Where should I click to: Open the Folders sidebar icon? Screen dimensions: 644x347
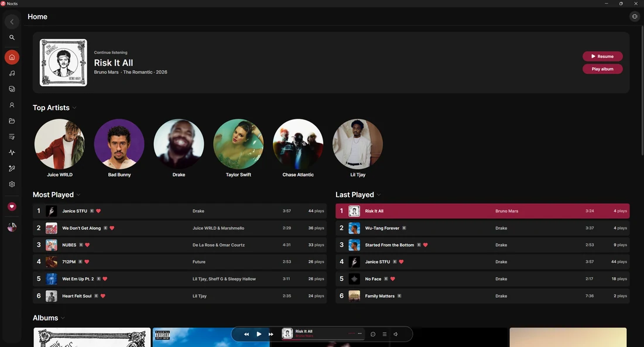coord(12,121)
